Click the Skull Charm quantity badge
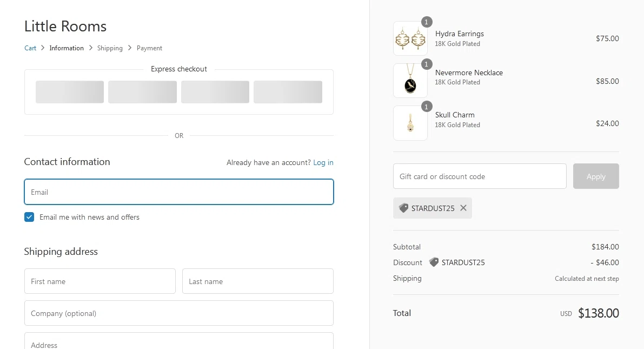This screenshot has width=644, height=349. coord(427,107)
